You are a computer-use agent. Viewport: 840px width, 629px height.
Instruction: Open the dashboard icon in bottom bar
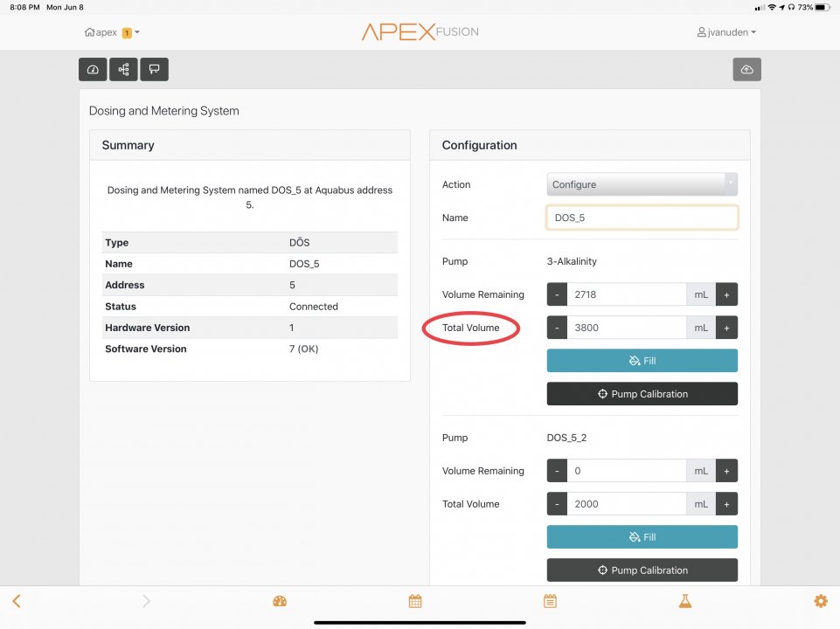coord(280,601)
